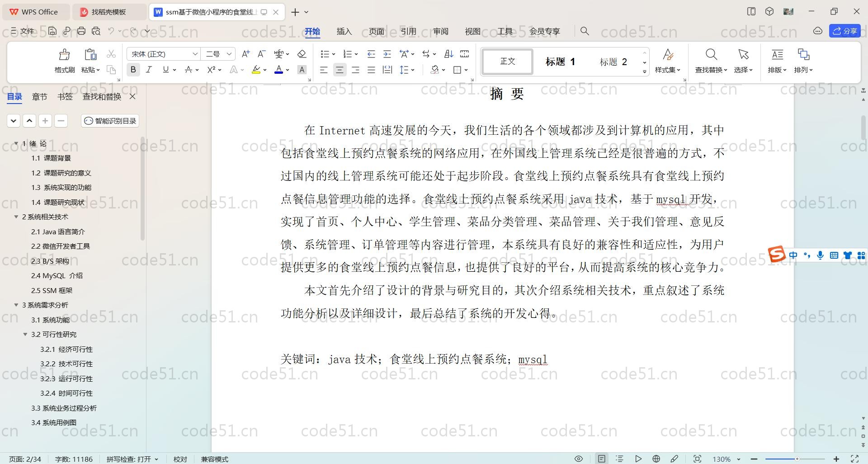Click the sort icon in paragraph group
868x464 pixels.
point(448,54)
